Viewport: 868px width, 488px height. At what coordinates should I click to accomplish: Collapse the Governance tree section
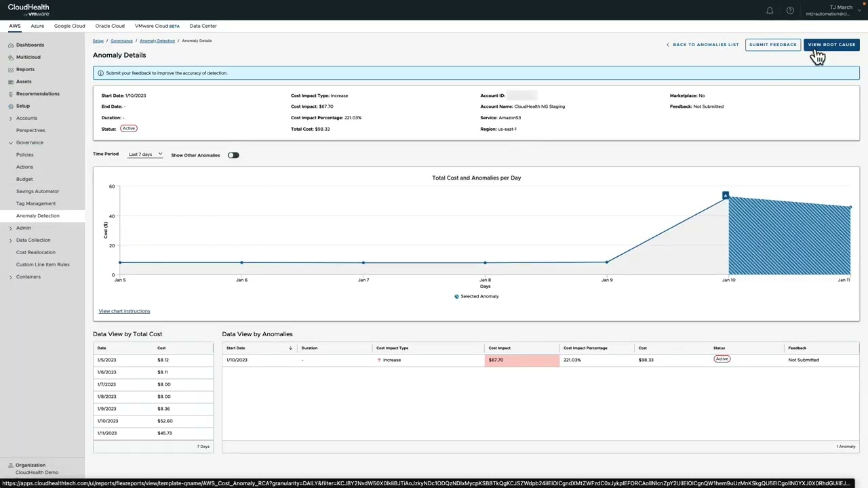10,142
